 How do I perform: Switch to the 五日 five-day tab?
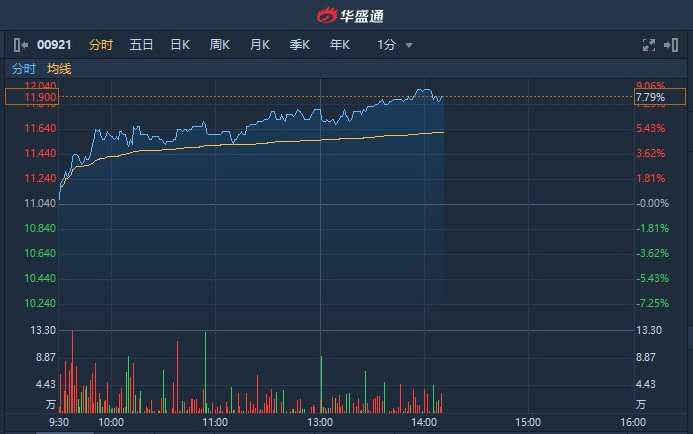coord(141,45)
